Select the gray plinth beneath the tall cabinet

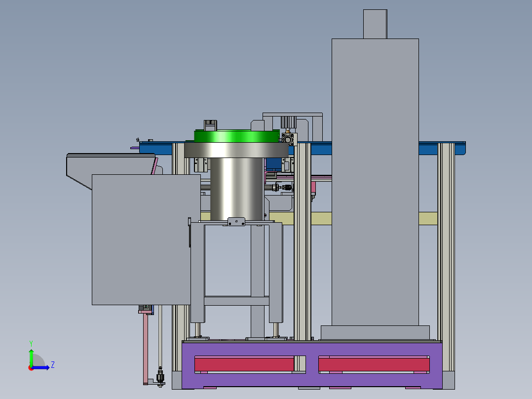[375, 332]
